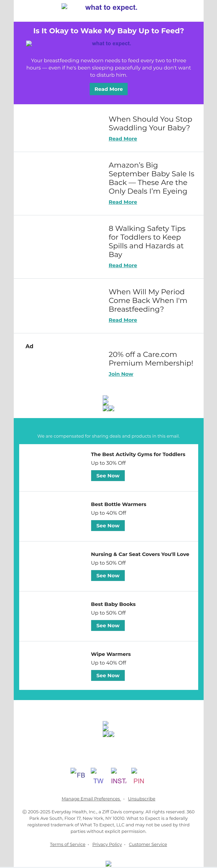
Task: Click See Now for Activity Gyms
Action: click(x=108, y=476)
